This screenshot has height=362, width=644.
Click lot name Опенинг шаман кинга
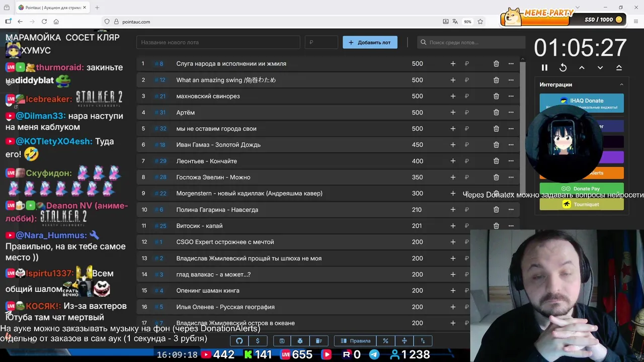click(208, 291)
